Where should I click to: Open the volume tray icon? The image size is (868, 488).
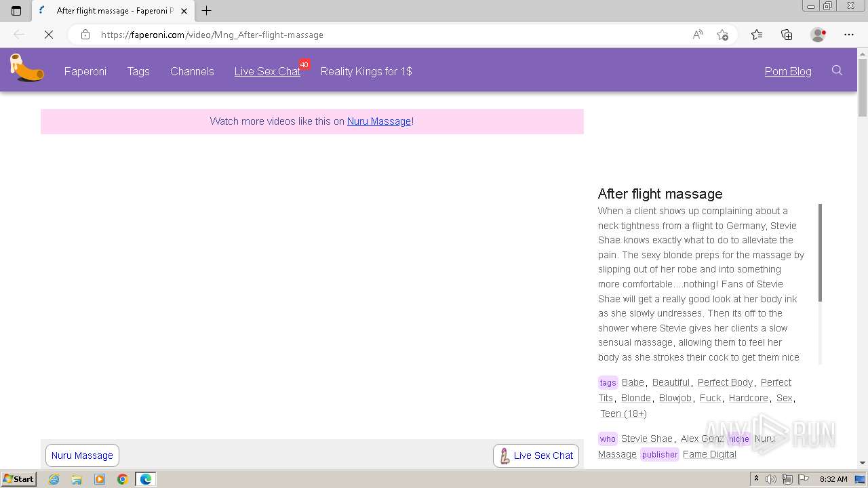(771, 479)
